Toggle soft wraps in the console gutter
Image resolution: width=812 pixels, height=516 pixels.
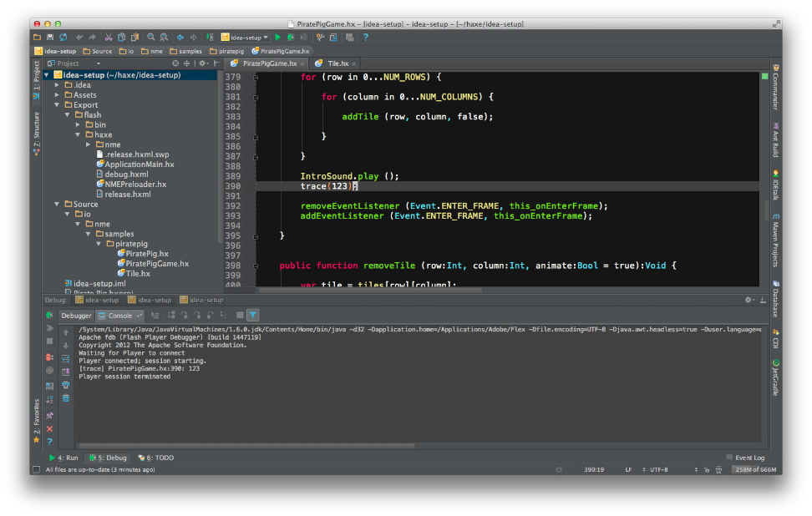[66, 359]
